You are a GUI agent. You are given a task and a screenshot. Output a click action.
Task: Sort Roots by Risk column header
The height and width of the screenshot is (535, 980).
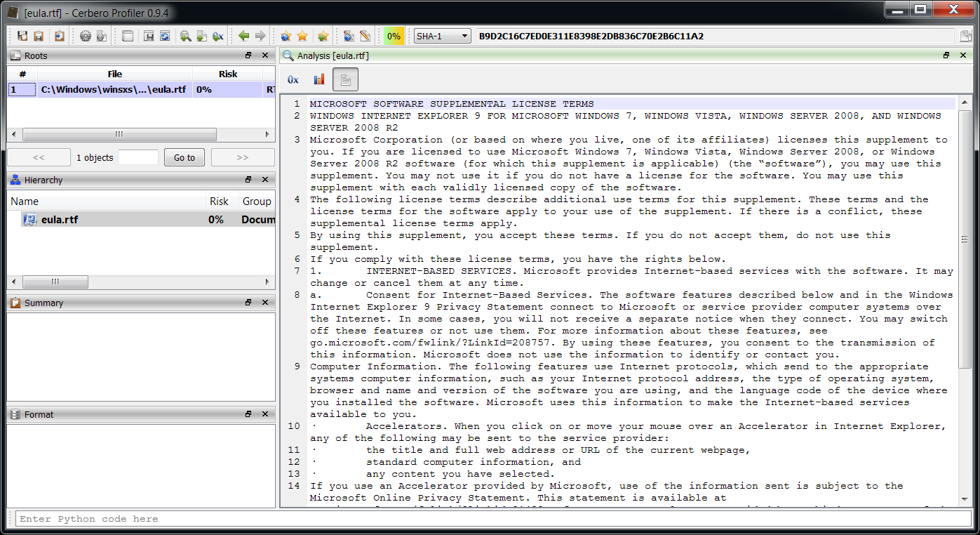228,74
